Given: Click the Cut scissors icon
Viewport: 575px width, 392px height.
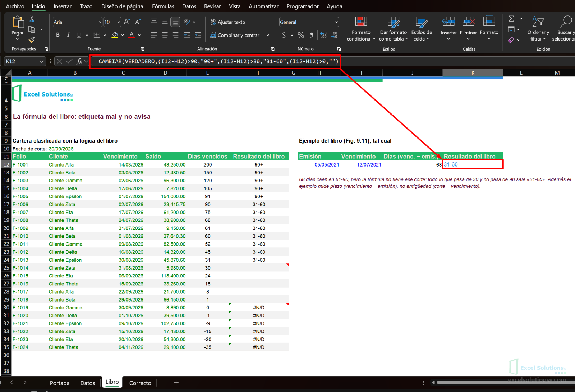Looking at the screenshot, I should tap(32, 19).
